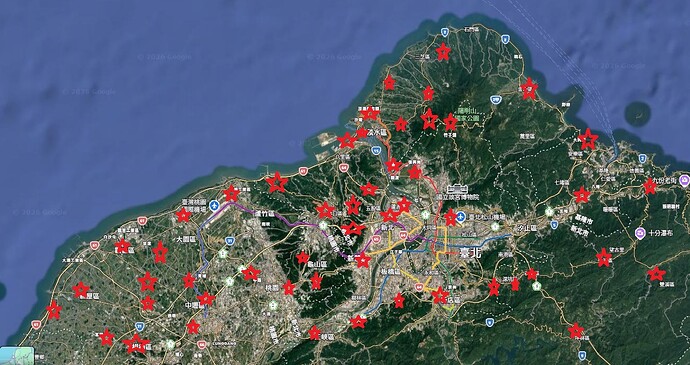Select the green highway shield below 七堵區
690x365 pixels.
(549, 212)
